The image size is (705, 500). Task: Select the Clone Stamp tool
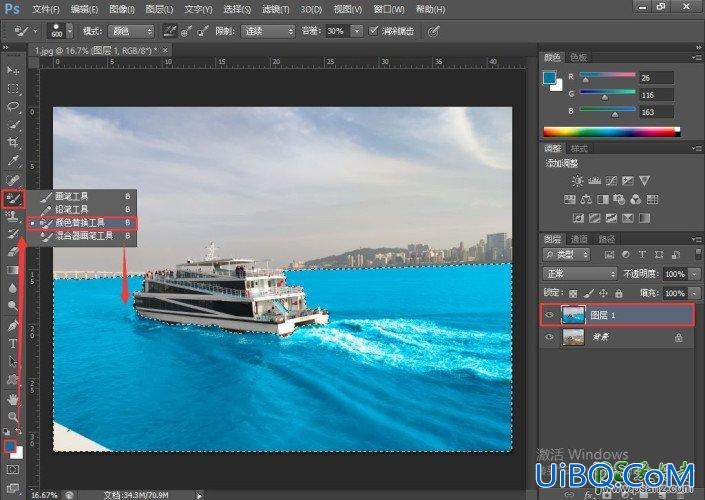point(13,216)
